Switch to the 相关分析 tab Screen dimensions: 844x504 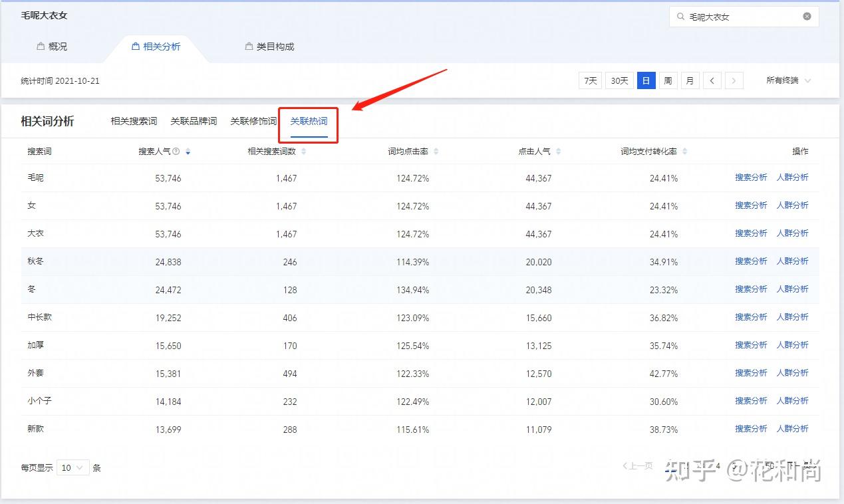pyautogui.click(x=156, y=47)
